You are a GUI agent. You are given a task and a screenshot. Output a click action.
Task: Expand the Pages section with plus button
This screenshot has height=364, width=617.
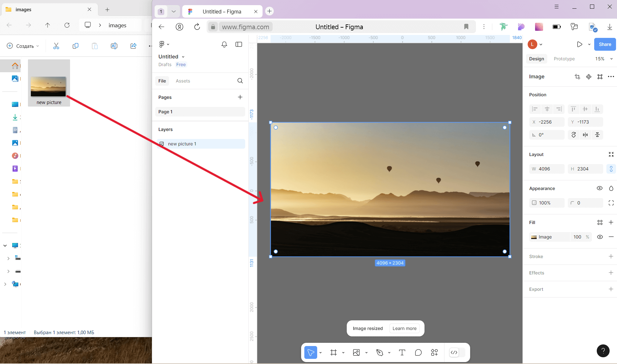point(240,97)
